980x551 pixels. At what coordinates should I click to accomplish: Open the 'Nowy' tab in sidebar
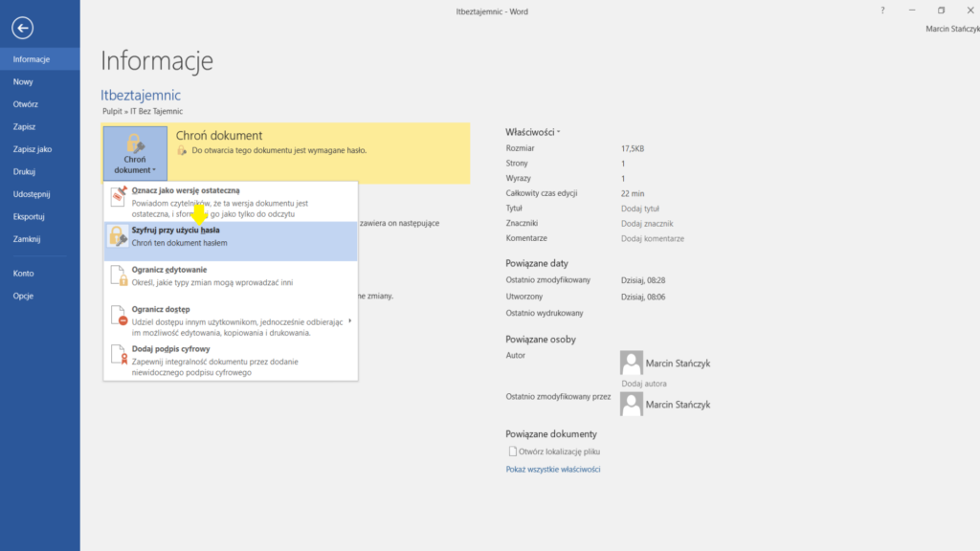pos(23,81)
